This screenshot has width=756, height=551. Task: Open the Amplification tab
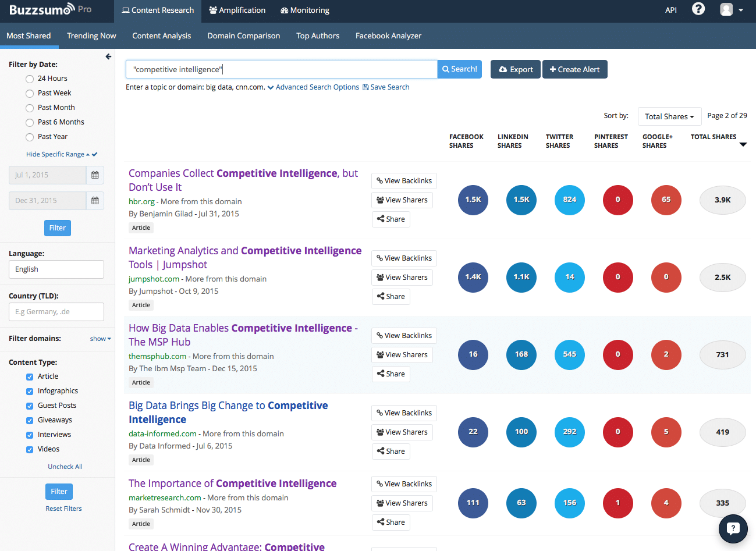(237, 10)
